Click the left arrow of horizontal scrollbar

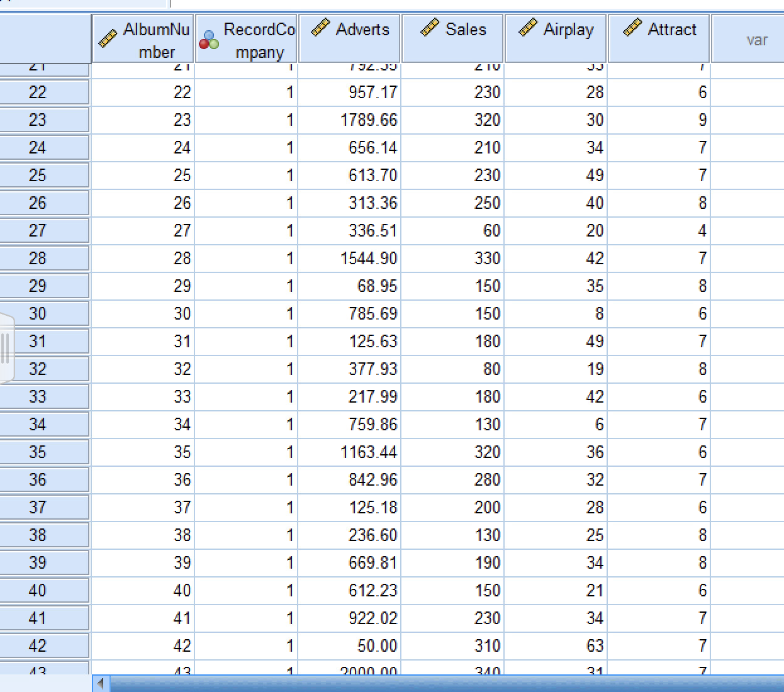pyautogui.click(x=101, y=683)
